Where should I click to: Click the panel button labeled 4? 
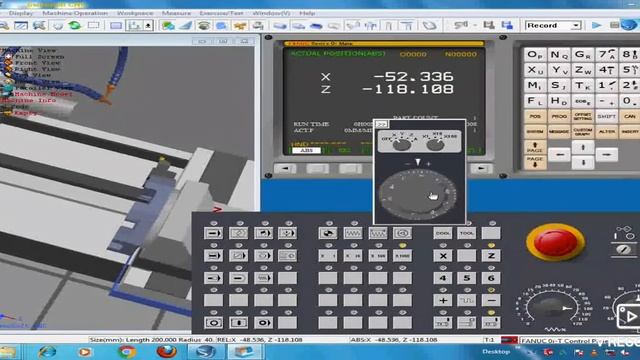click(442, 278)
